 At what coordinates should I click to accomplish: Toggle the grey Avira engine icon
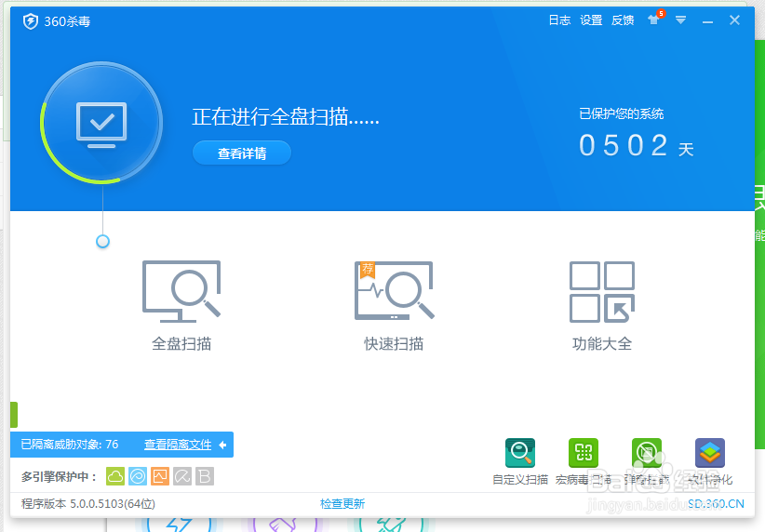pyautogui.click(x=182, y=476)
